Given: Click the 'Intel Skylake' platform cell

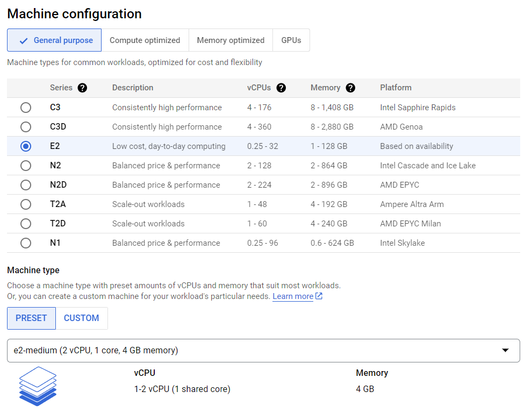Looking at the screenshot, I should point(402,243).
